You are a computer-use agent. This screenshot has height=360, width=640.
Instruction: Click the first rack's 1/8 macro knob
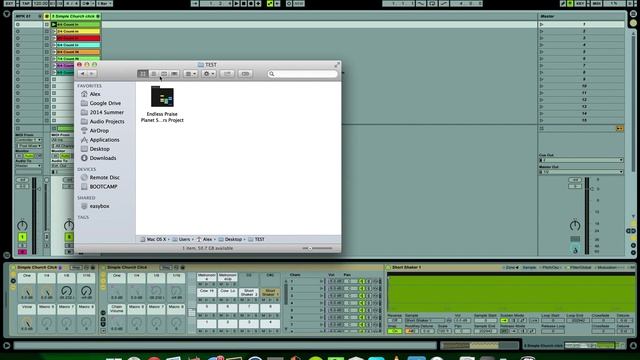[67, 291]
